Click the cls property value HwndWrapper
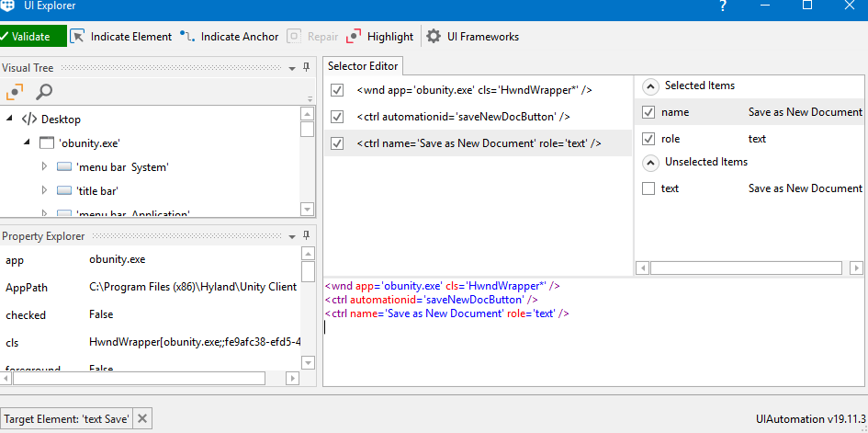 (195, 342)
